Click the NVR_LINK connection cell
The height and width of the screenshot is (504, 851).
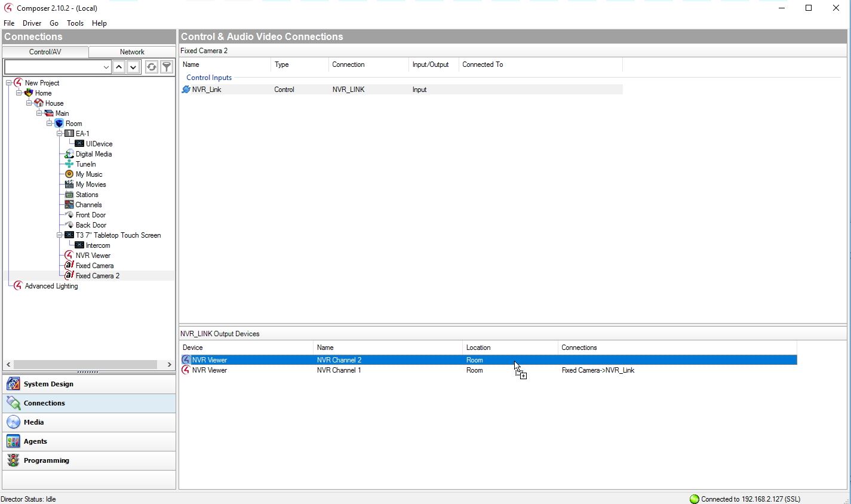click(348, 90)
